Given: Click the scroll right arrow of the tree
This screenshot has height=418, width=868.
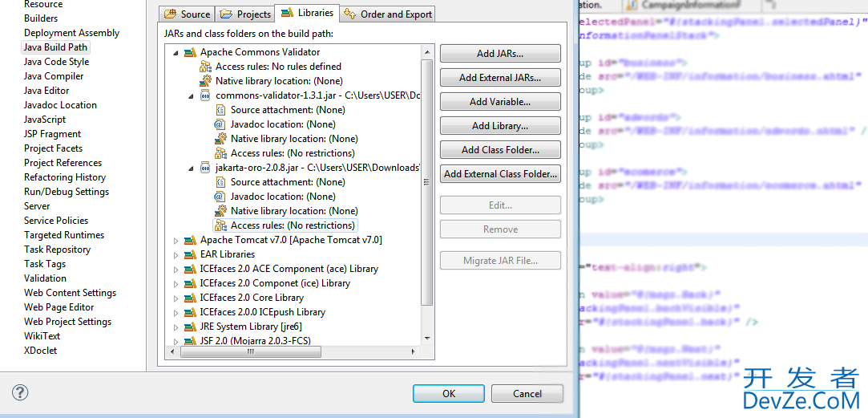Looking at the screenshot, I should coord(414,351).
